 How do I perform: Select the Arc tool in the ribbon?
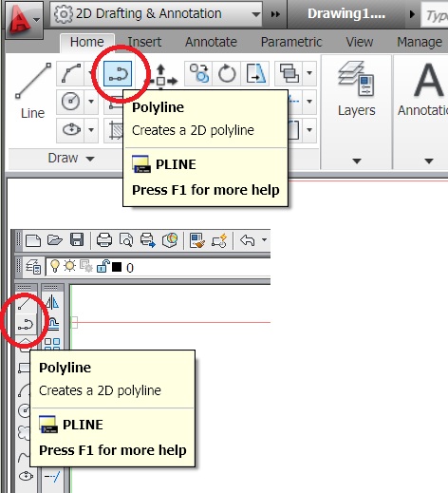(71, 73)
